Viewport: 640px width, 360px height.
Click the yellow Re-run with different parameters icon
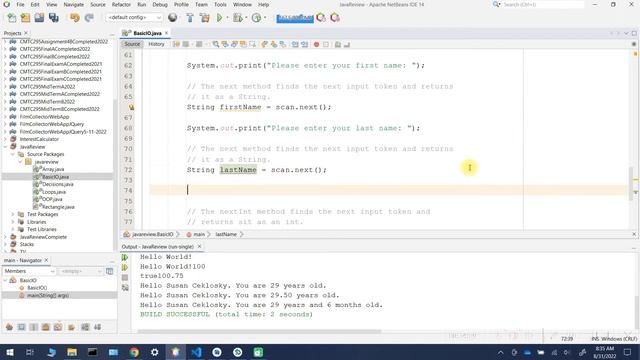click(125, 267)
